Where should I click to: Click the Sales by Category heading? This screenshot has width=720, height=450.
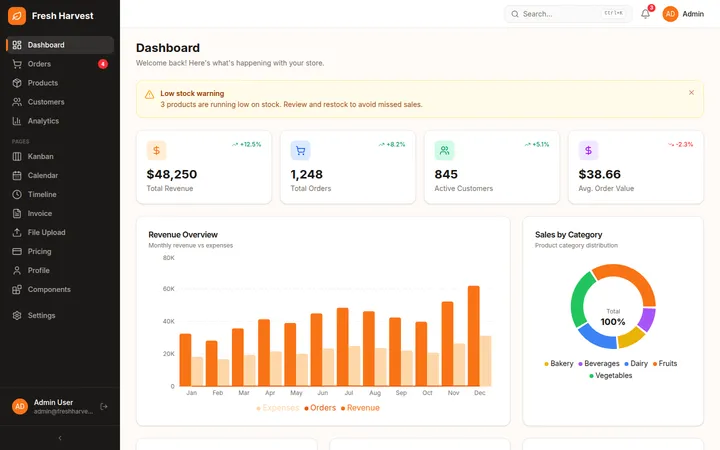tap(568, 235)
